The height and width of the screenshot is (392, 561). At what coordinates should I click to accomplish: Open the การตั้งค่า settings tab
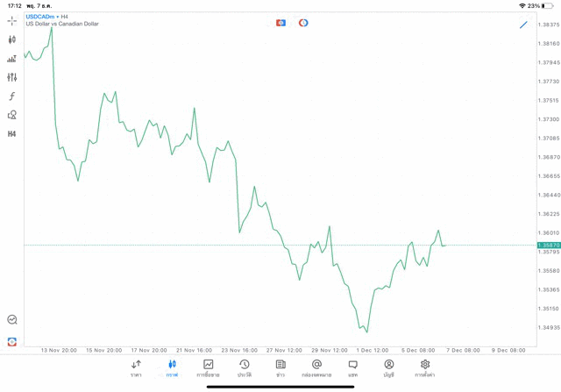point(425,368)
